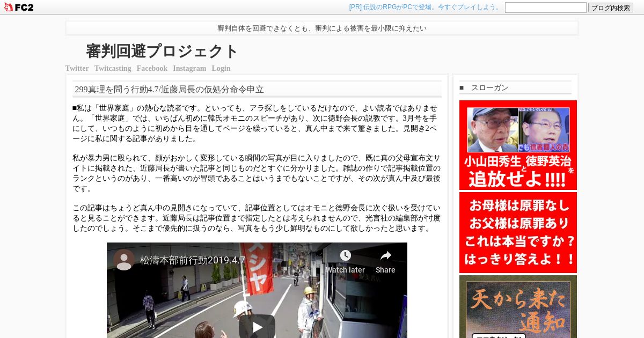Select the blog tagline 審判自体を回避できなくとも
Screen dimensions: 644x338
pos(322,28)
